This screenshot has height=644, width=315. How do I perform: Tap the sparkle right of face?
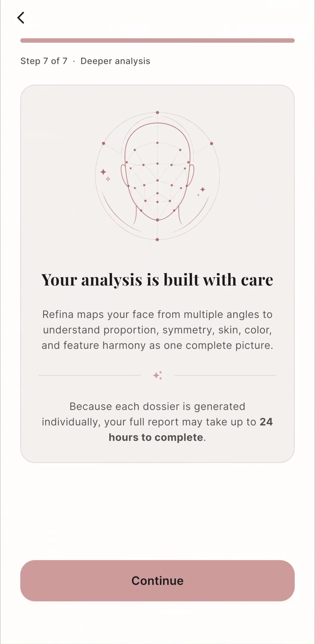[x=203, y=190]
